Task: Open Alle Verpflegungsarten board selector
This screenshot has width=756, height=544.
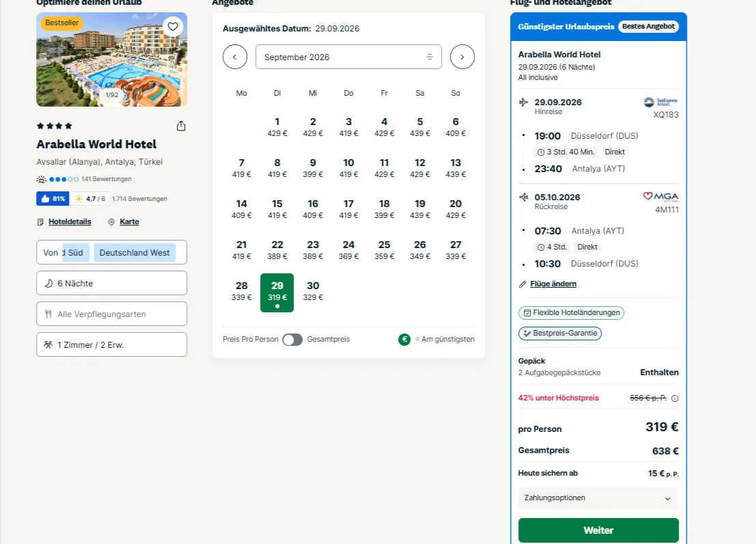Action: pos(111,314)
